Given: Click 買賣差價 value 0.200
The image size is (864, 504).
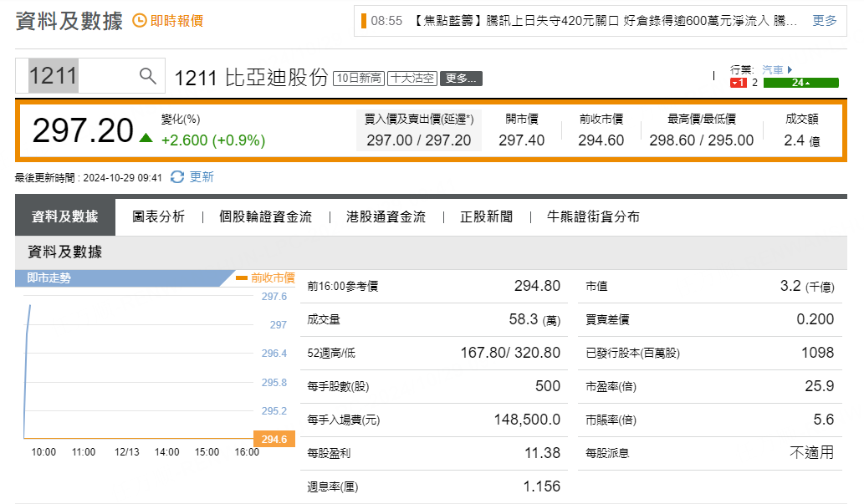Looking at the screenshot, I should point(815,319).
